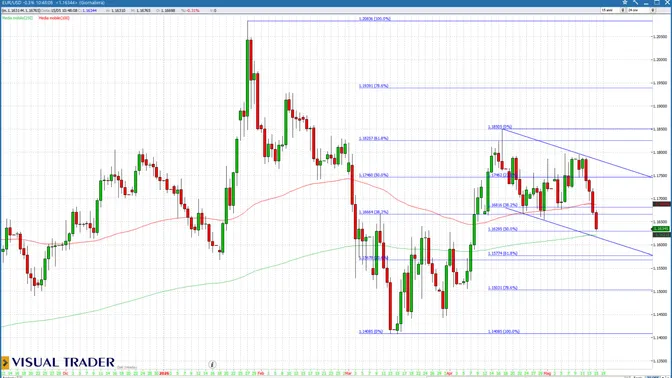Click the -0.31% change value in info bar
672x378 pixels.
(192, 10)
